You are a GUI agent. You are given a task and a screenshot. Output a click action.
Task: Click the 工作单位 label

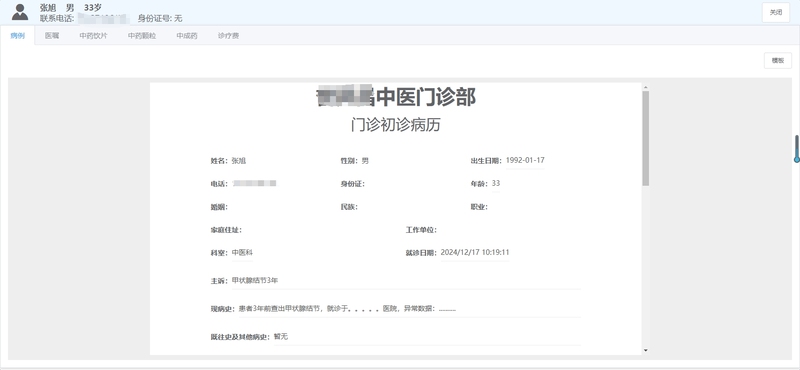click(x=421, y=230)
